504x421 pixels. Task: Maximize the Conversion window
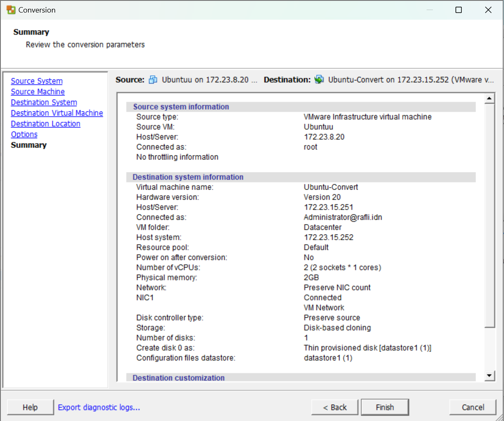click(x=458, y=10)
